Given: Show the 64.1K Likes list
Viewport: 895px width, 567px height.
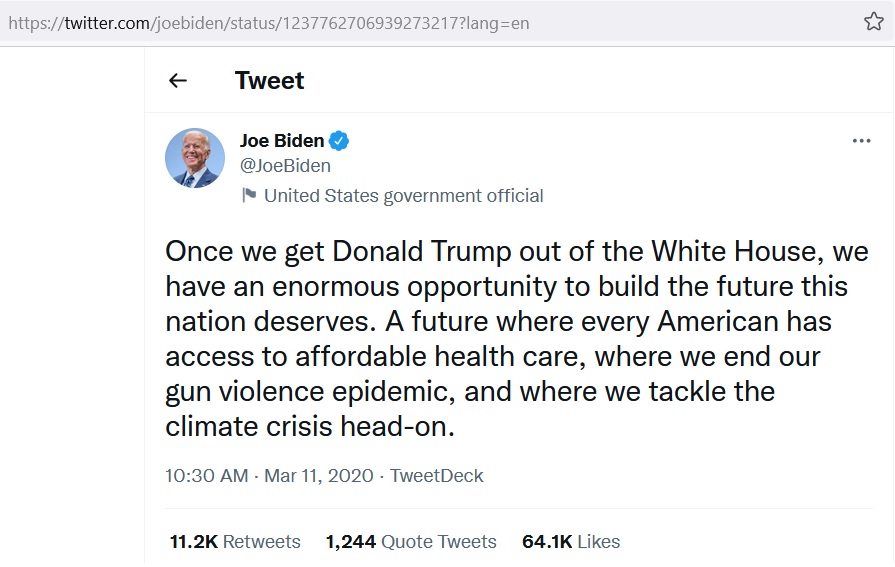Looking at the screenshot, I should click(x=571, y=542).
